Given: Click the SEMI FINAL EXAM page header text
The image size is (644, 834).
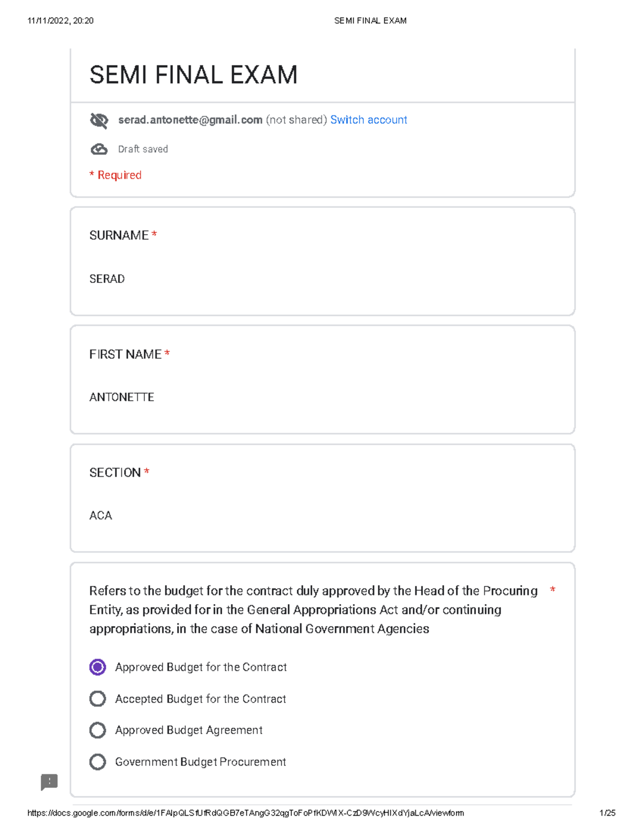Looking at the screenshot, I should pyautogui.click(x=370, y=20).
